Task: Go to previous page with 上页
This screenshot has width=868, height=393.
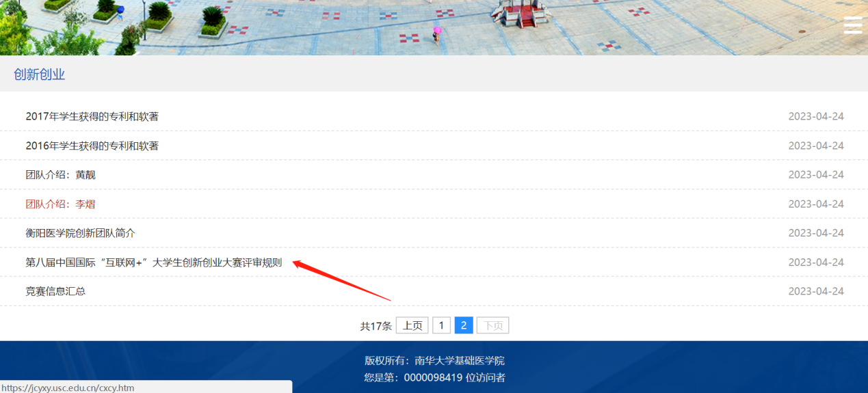Action: tap(412, 325)
